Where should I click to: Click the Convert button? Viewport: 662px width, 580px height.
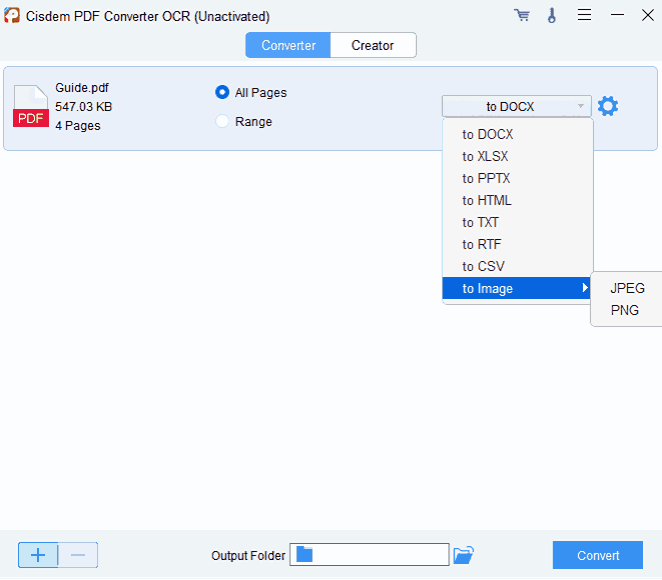[x=598, y=555]
